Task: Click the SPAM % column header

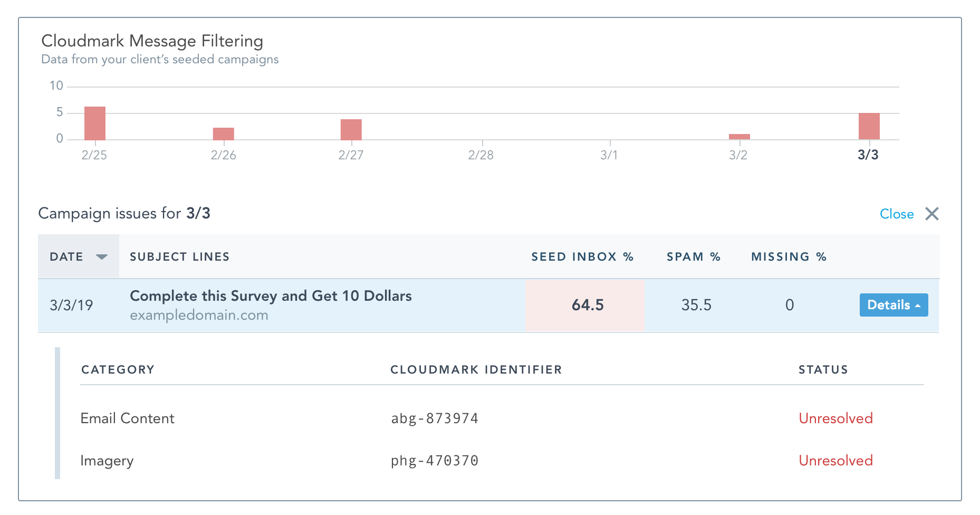Action: [x=693, y=256]
